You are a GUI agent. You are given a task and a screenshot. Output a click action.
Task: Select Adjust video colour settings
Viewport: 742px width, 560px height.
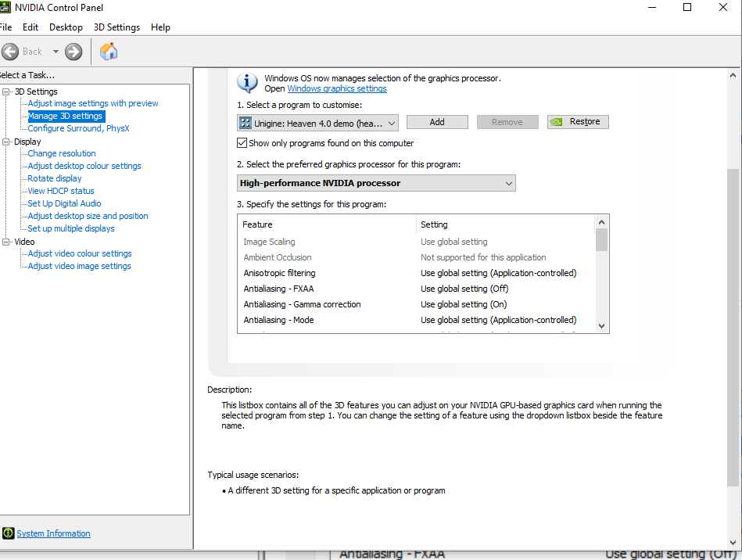80,253
